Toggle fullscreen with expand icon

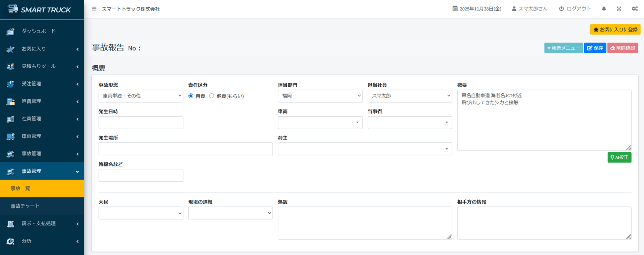(x=619, y=9)
